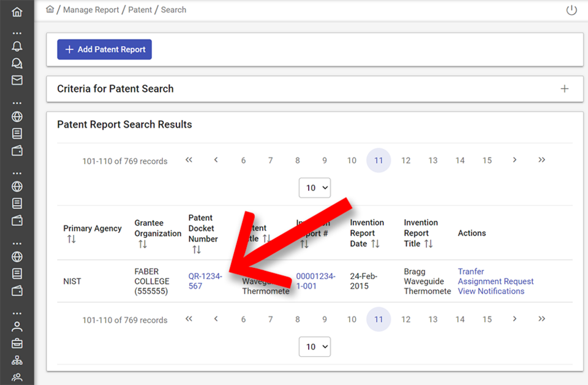The width and height of the screenshot is (588, 385).
Task: Click the organization hierarchy icon in sidebar
Action: coord(17,360)
